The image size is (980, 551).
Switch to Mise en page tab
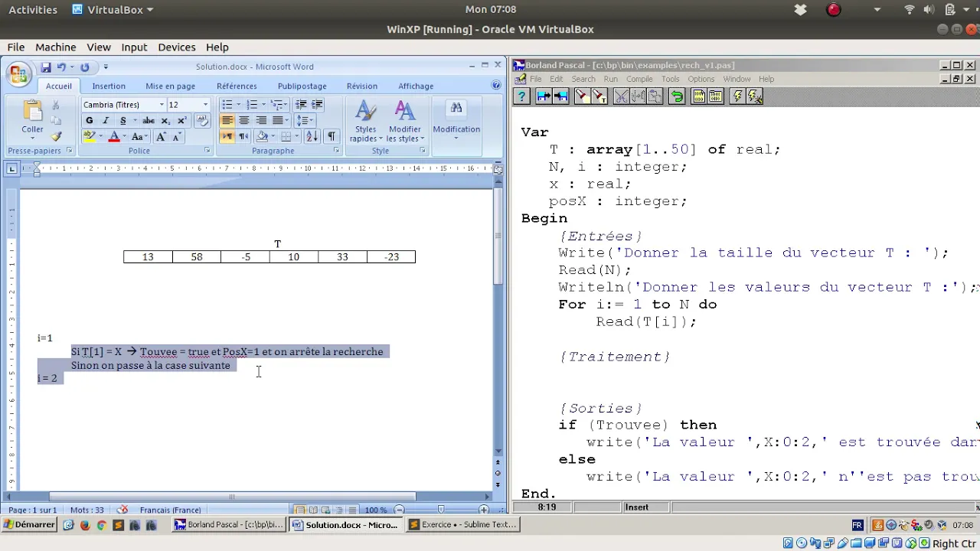[x=171, y=86]
